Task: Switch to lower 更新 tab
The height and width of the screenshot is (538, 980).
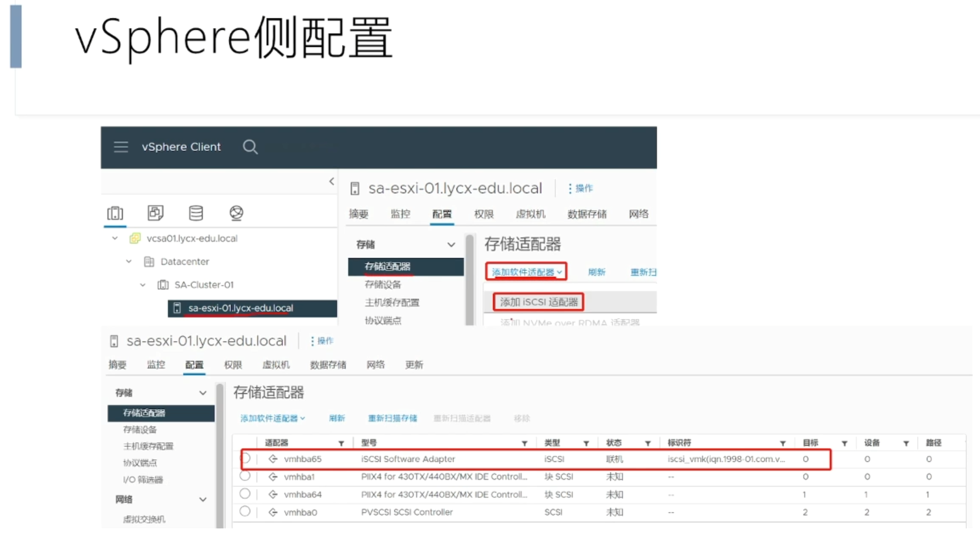Action: pos(414,365)
